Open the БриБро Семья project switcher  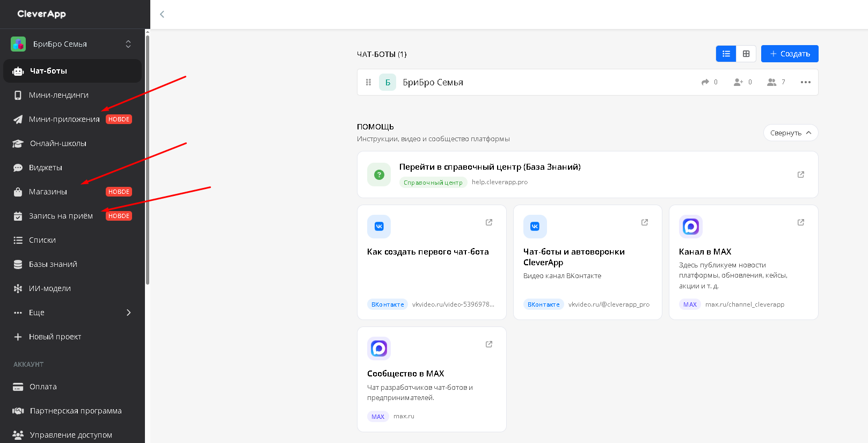(72, 44)
